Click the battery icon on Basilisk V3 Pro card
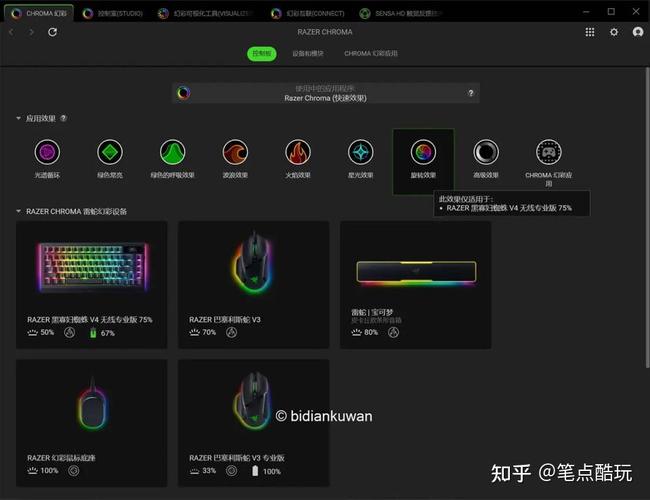Viewport: 650px width, 500px height. (x=255, y=471)
